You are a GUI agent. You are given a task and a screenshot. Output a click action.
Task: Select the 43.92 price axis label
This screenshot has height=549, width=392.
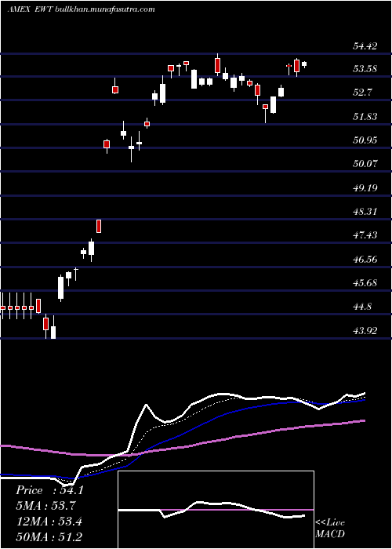(365, 331)
